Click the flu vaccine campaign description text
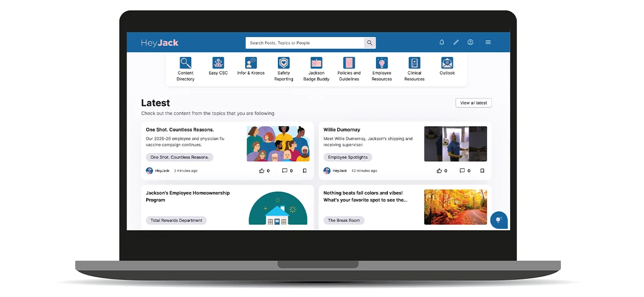 pos(184,142)
